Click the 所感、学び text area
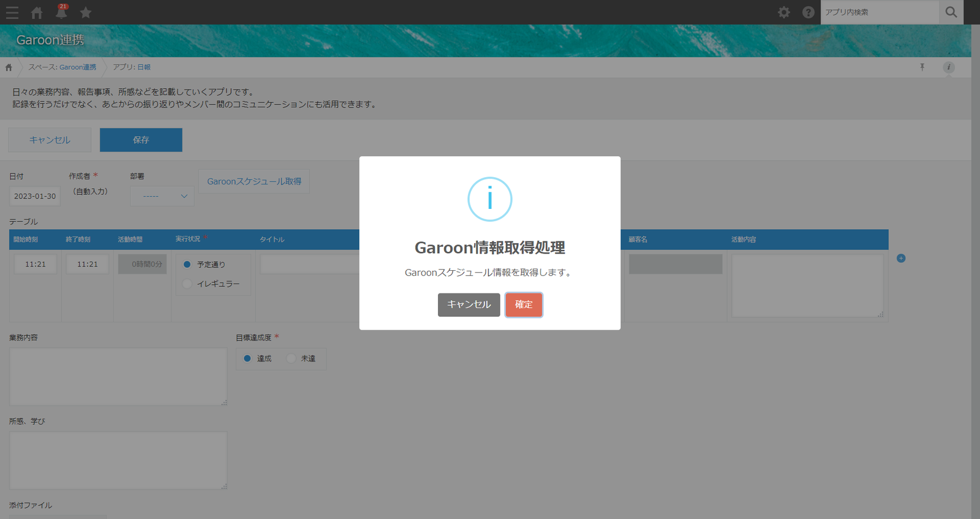 (118, 461)
